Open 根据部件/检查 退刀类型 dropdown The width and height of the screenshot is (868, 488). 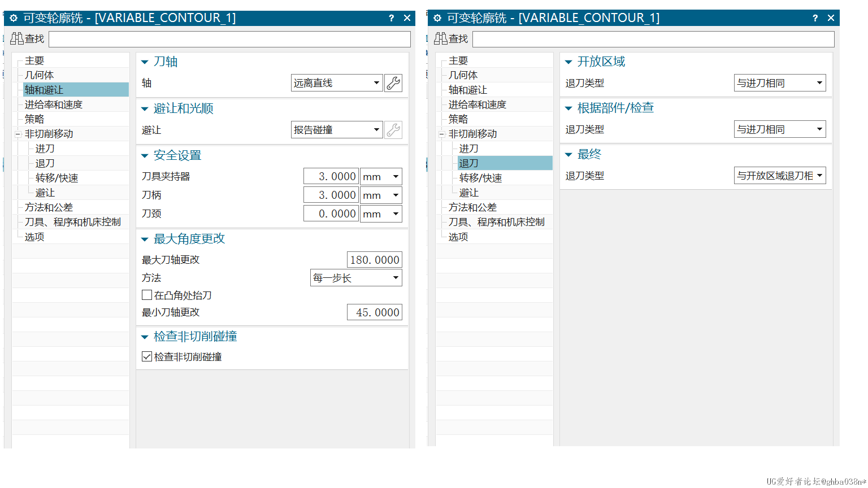click(780, 129)
